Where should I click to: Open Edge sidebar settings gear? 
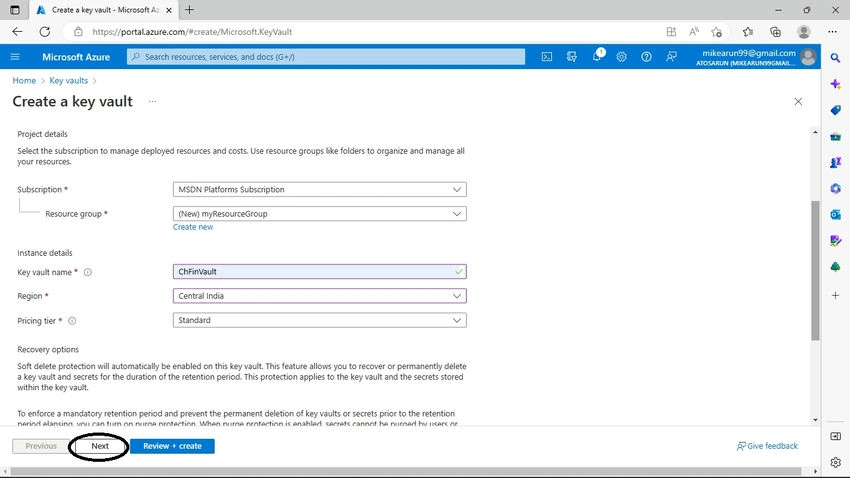[x=835, y=462]
